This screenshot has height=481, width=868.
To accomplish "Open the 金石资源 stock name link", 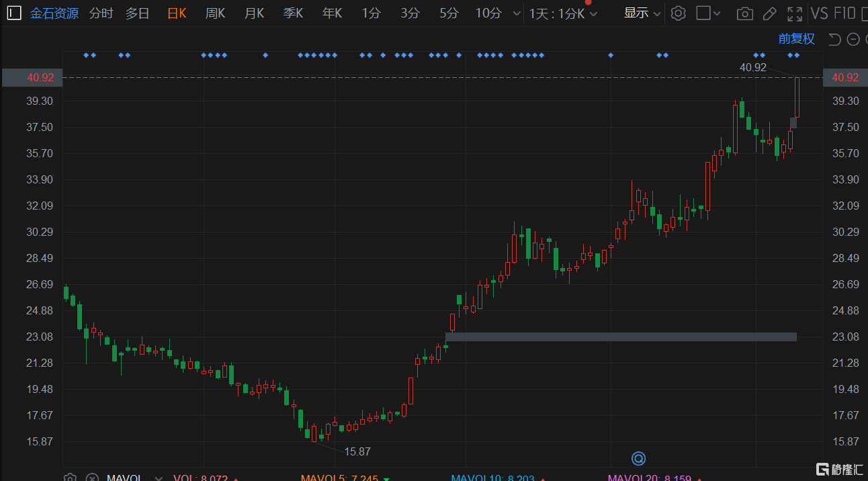I will click(54, 13).
